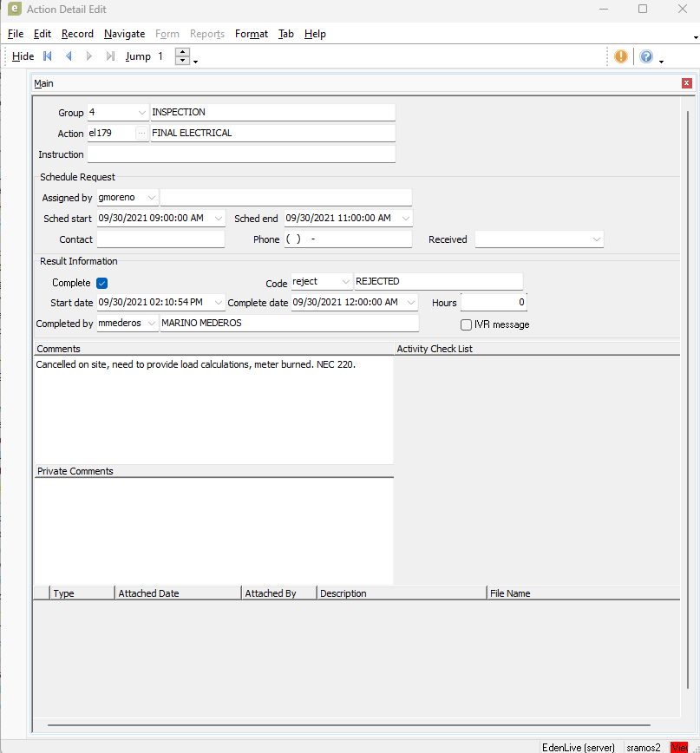This screenshot has height=753, width=700.
Task: Close the Main panel with red X
Action: (687, 83)
